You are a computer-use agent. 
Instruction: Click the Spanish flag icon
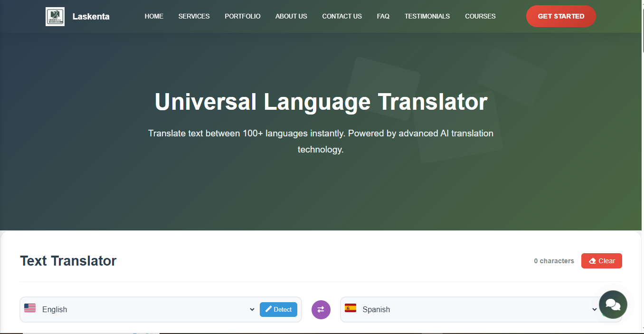(350, 309)
